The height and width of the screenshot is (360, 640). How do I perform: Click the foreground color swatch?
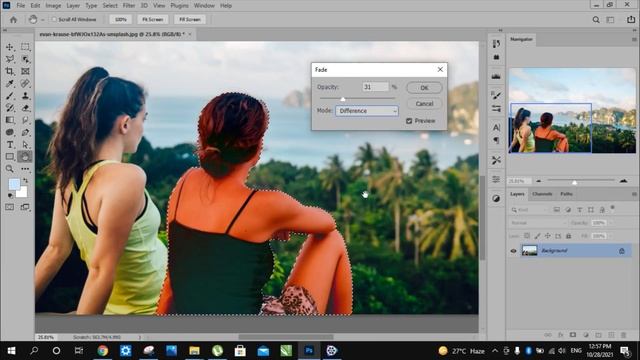[x=14, y=184]
